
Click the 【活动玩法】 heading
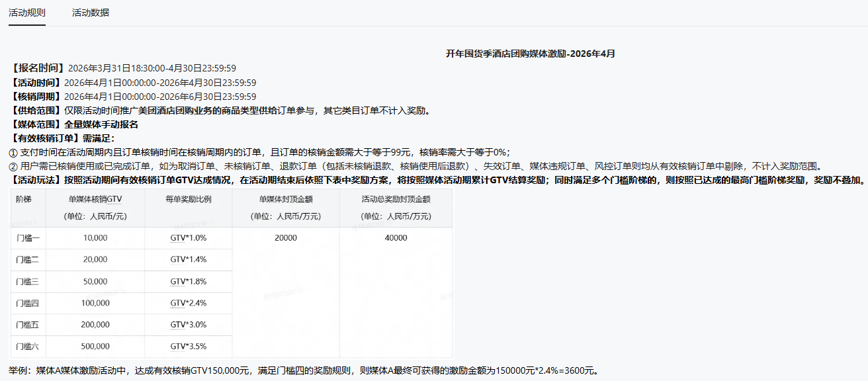click(x=38, y=180)
